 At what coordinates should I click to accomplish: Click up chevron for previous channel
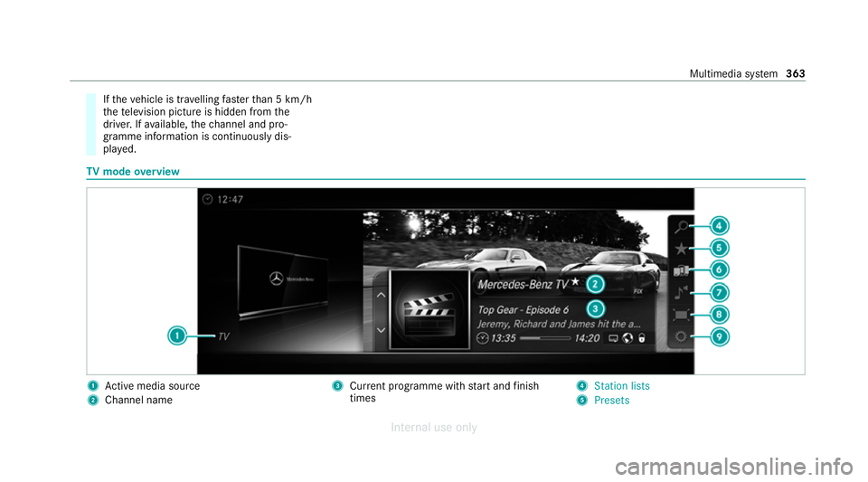click(x=381, y=295)
